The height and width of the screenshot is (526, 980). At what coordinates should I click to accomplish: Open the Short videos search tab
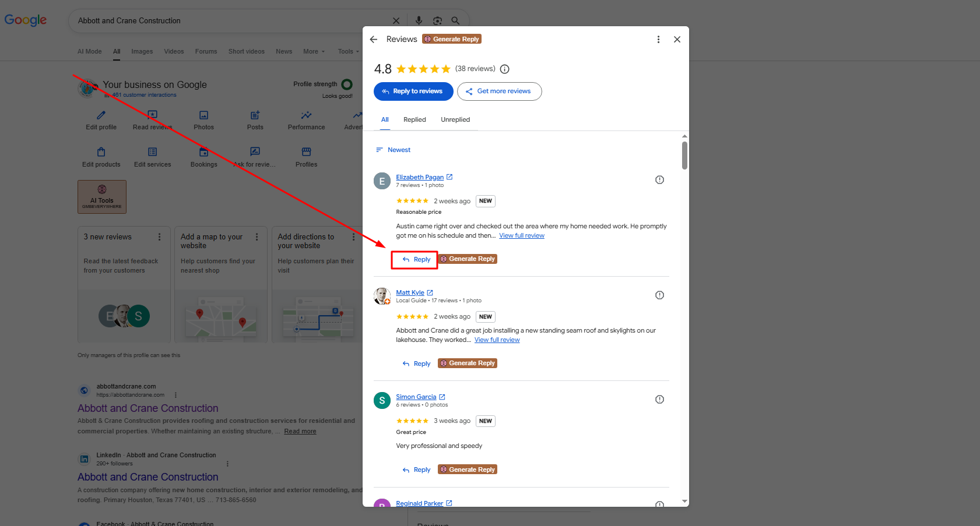point(246,51)
